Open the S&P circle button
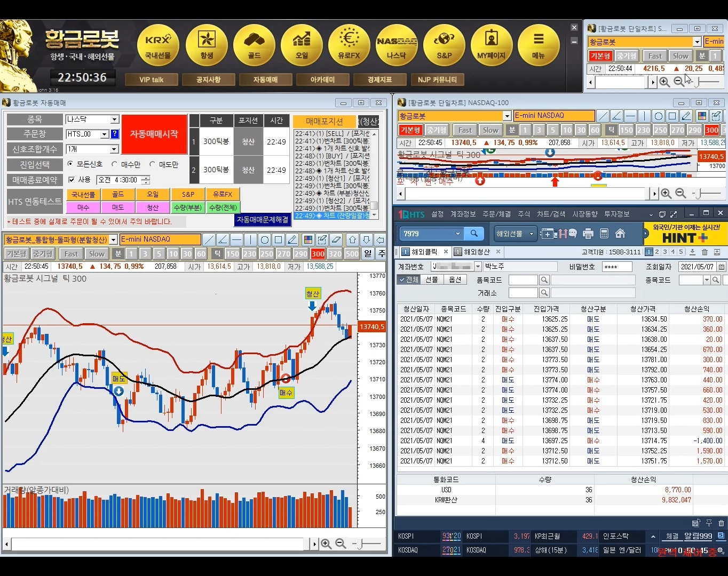This screenshot has width=728, height=576. 444,46
